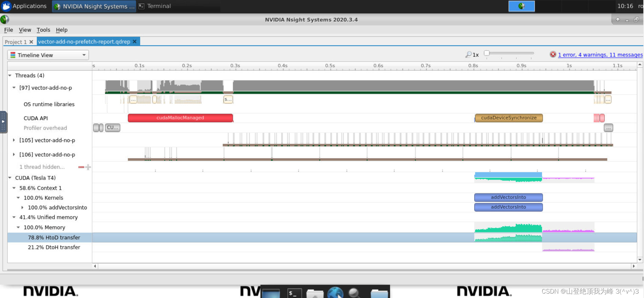644x298 pixels.
Task: Click the red minus hide-thread icon
Action: point(81,167)
